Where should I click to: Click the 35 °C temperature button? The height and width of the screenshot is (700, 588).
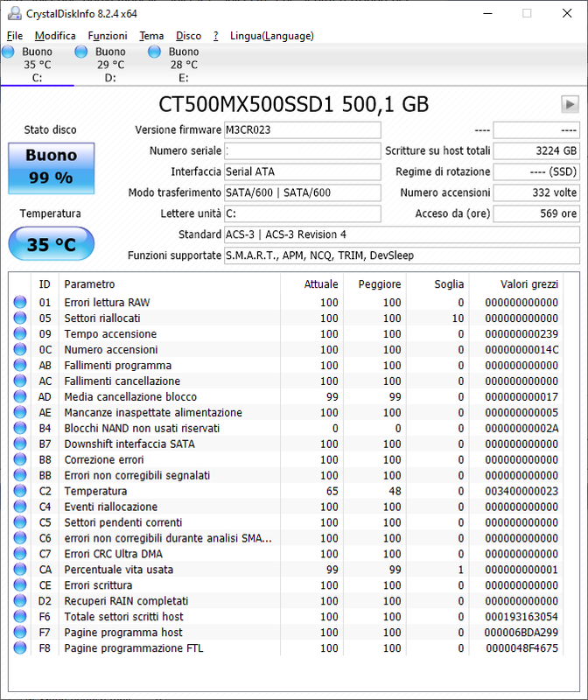point(52,244)
